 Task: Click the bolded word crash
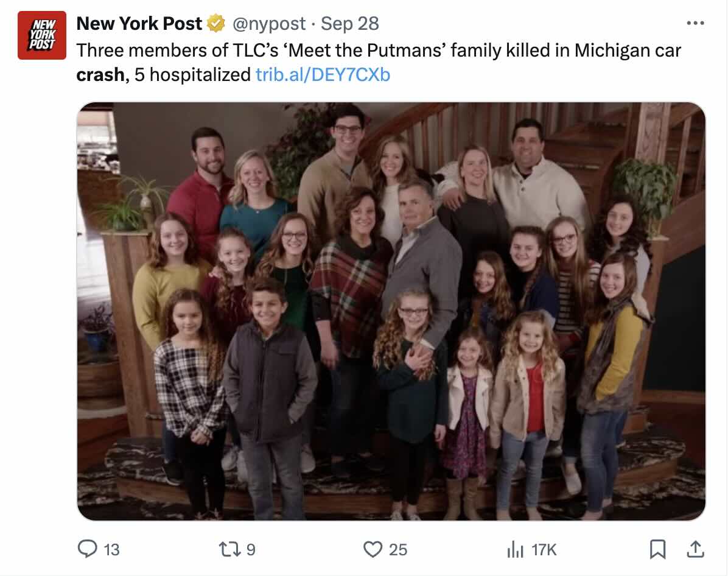point(100,74)
